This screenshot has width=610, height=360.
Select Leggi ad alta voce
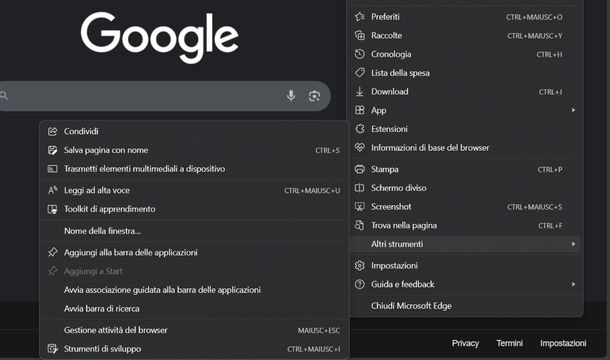[195, 190]
